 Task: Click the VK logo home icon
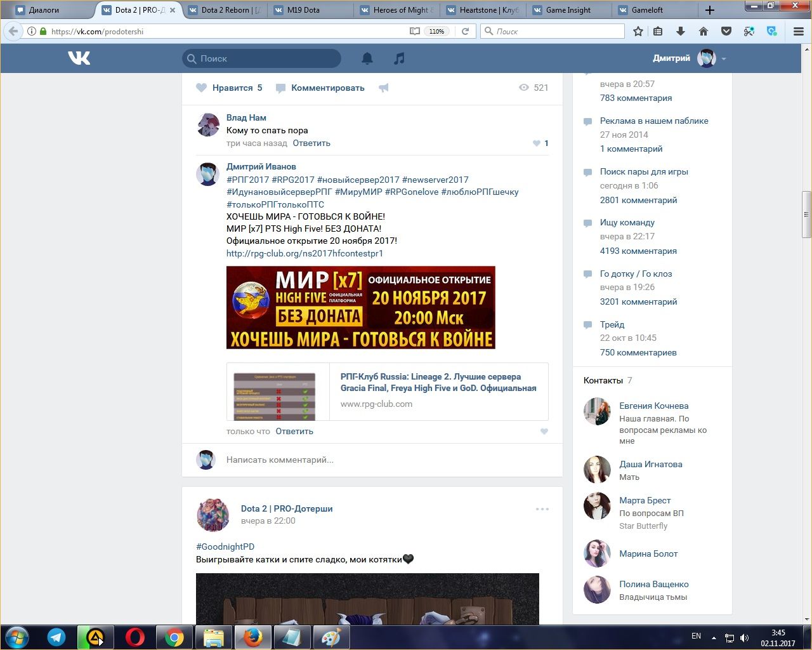tap(79, 58)
